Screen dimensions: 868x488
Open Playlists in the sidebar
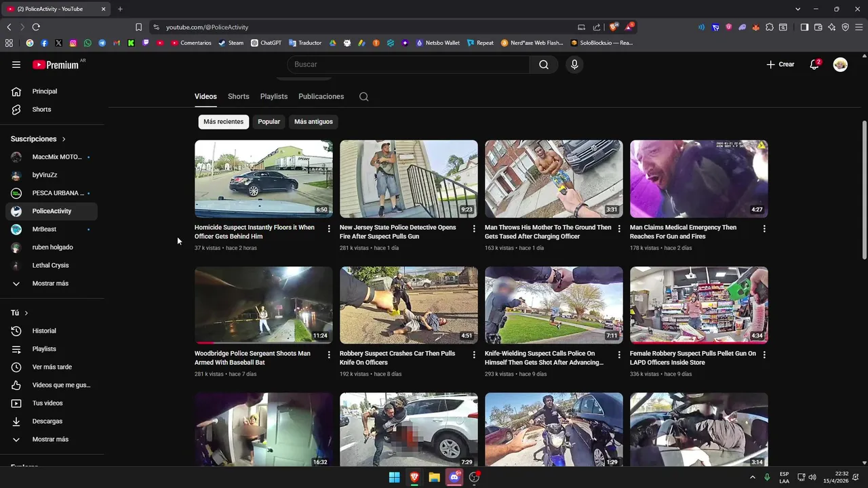[52, 349]
